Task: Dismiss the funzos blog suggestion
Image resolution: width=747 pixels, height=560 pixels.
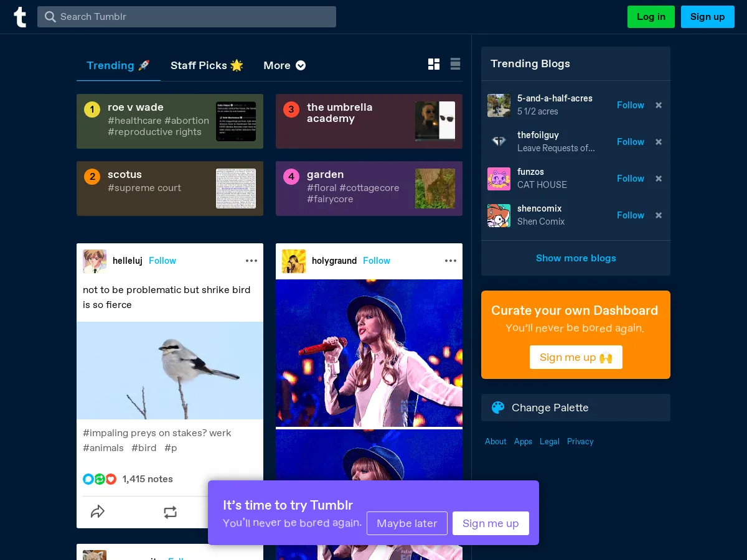Action: [659, 179]
